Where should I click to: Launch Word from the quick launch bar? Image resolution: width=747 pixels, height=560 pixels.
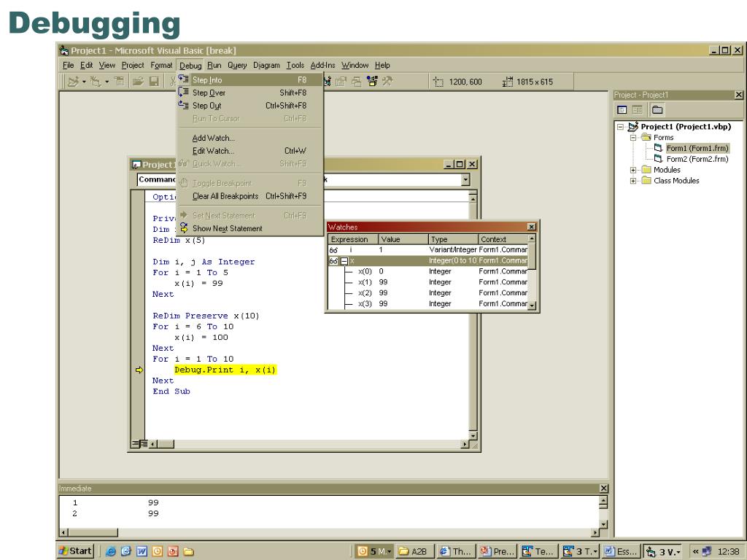[142, 551]
